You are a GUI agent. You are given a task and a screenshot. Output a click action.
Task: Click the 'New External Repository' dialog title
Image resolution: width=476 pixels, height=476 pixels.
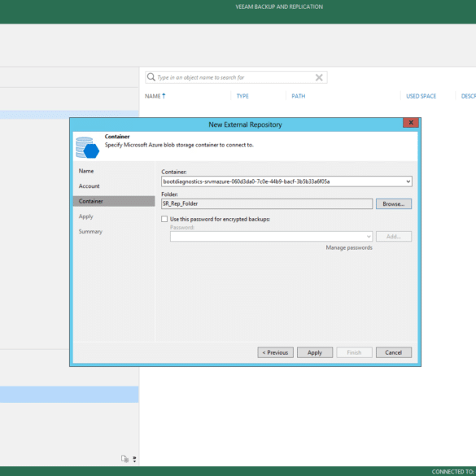click(x=245, y=124)
